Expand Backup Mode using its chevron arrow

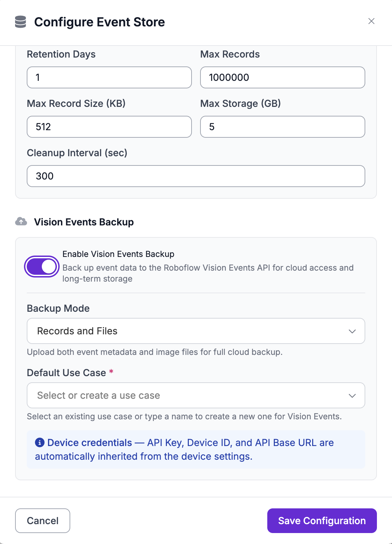(x=352, y=331)
